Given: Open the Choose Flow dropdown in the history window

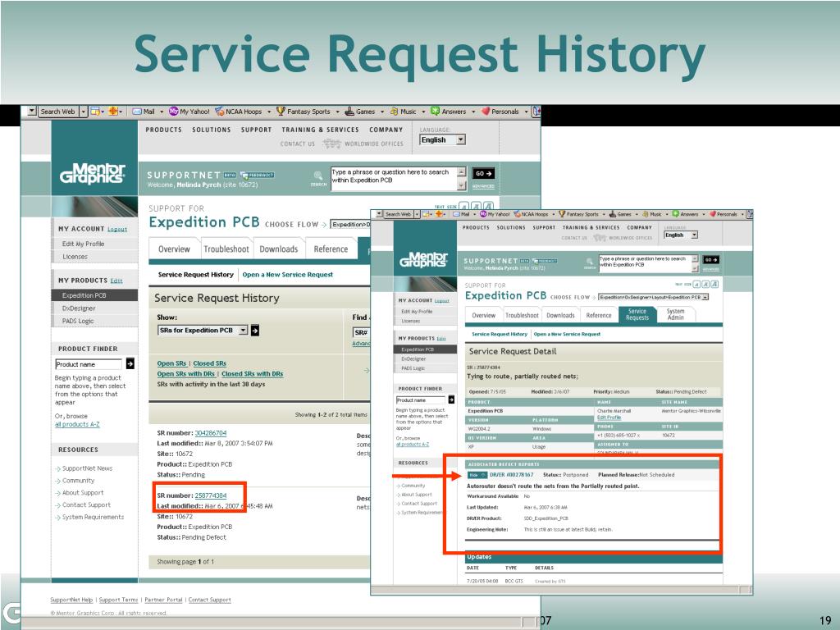Looking at the screenshot, I should [x=350, y=225].
